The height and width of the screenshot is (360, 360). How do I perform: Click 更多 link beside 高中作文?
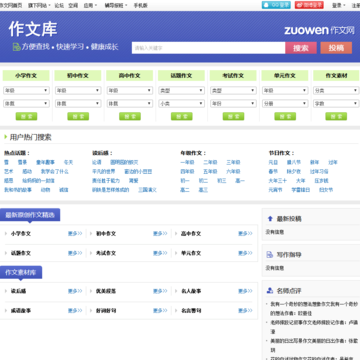click(x=245, y=234)
